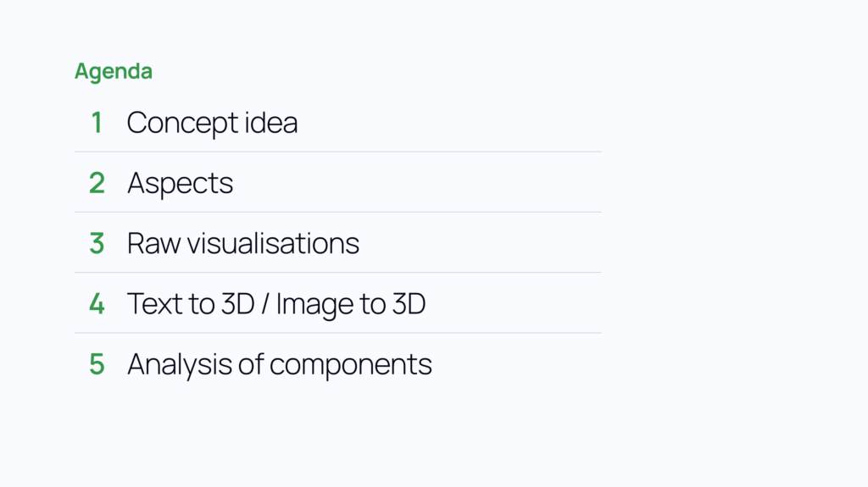Click divider line below Aspects
The height and width of the screenshot is (487, 868).
click(x=337, y=212)
